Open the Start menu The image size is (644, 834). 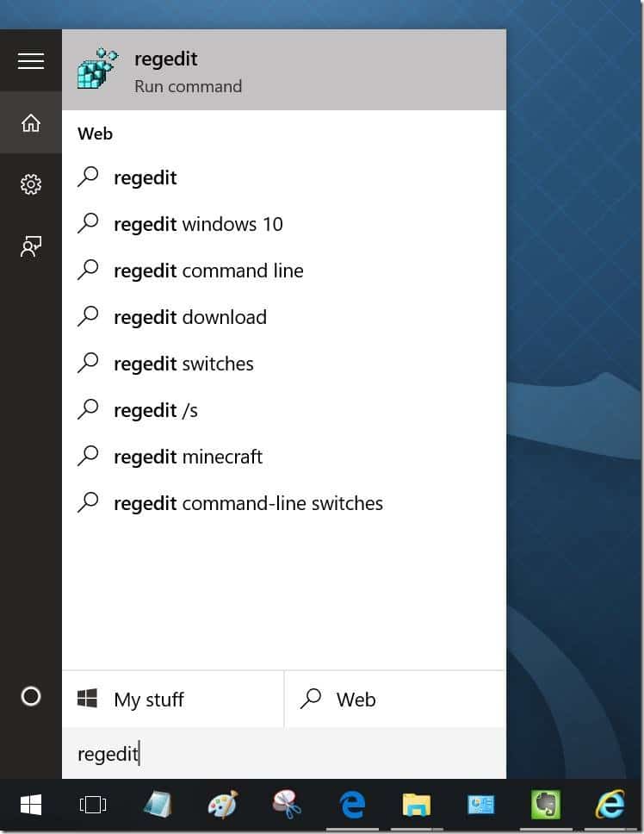tap(31, 805)
